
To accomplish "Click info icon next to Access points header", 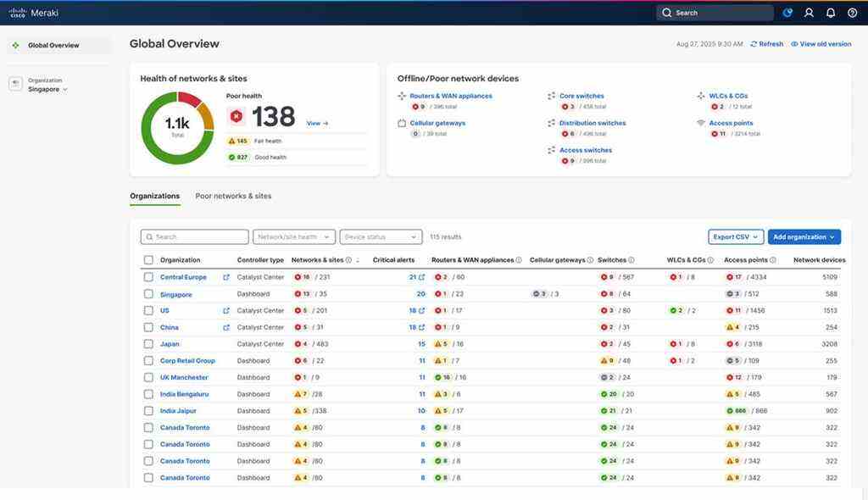I will [x=773, y=260].
